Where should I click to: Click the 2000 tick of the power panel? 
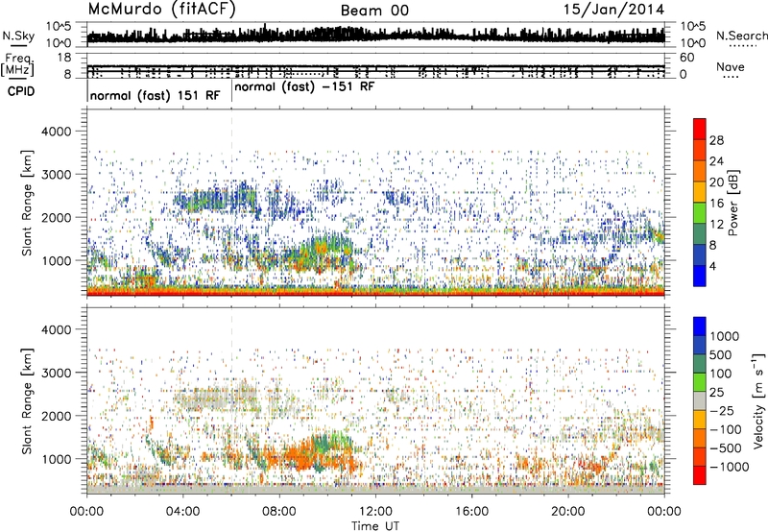[x=57, y=217]
